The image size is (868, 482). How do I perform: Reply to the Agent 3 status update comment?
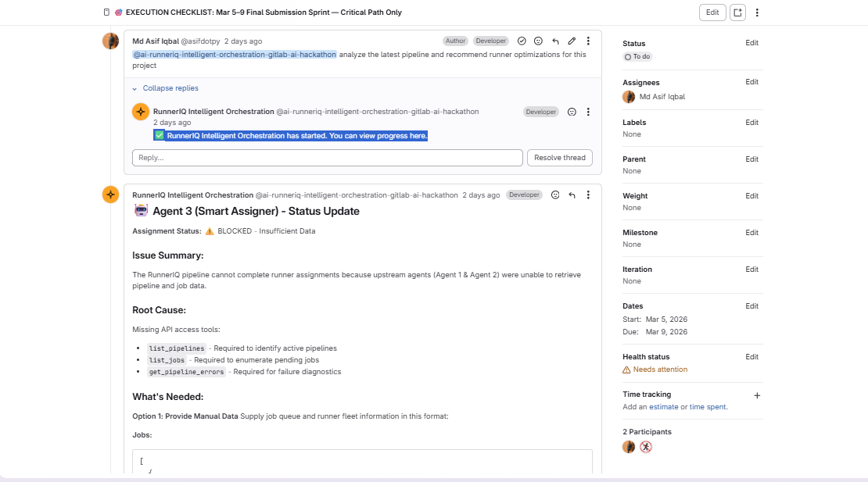coord(572,195)
